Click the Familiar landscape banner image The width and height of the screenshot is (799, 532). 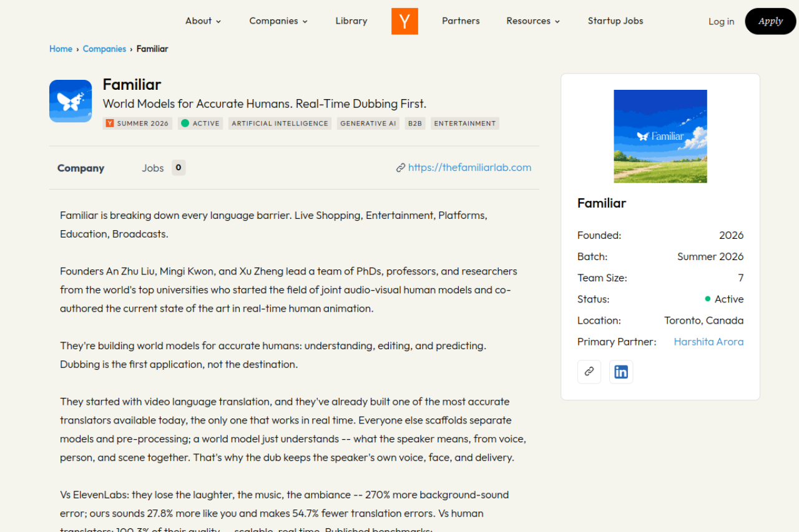coord(660,136)
